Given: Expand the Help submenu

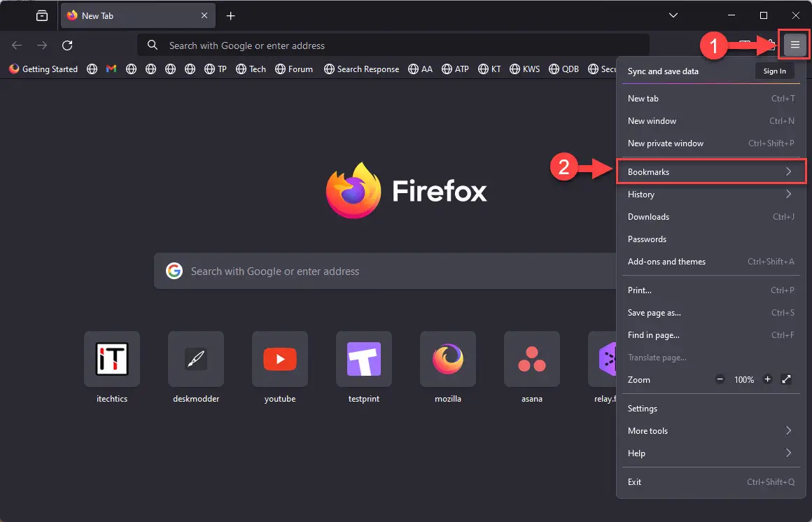Looking at the screenshot, I should [x=711, y=453].
